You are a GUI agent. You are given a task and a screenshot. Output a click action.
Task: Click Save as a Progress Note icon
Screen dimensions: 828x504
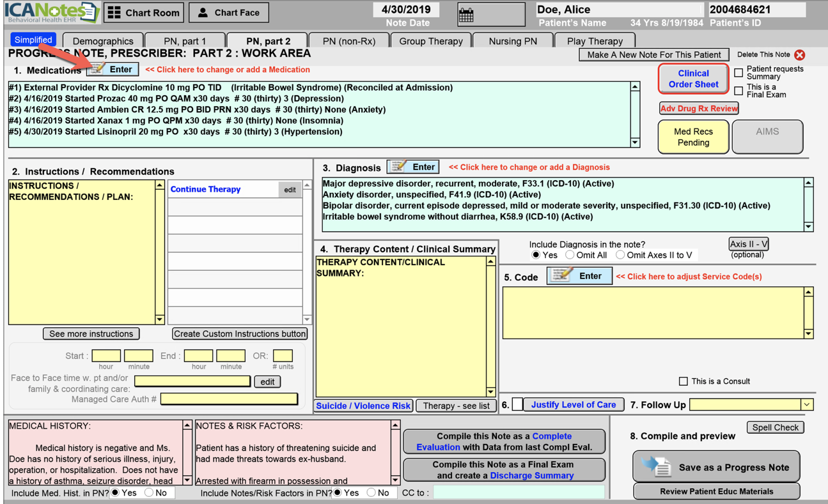657,467
